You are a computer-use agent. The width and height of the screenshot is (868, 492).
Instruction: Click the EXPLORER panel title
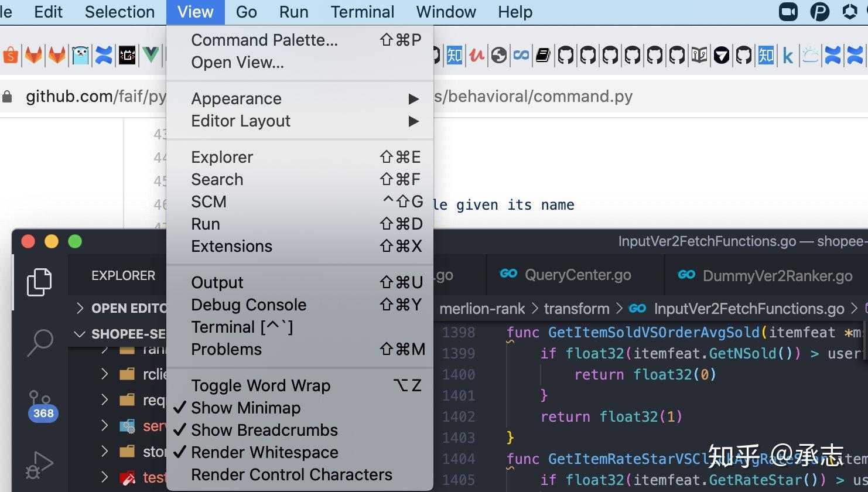(x=124, y=275)
